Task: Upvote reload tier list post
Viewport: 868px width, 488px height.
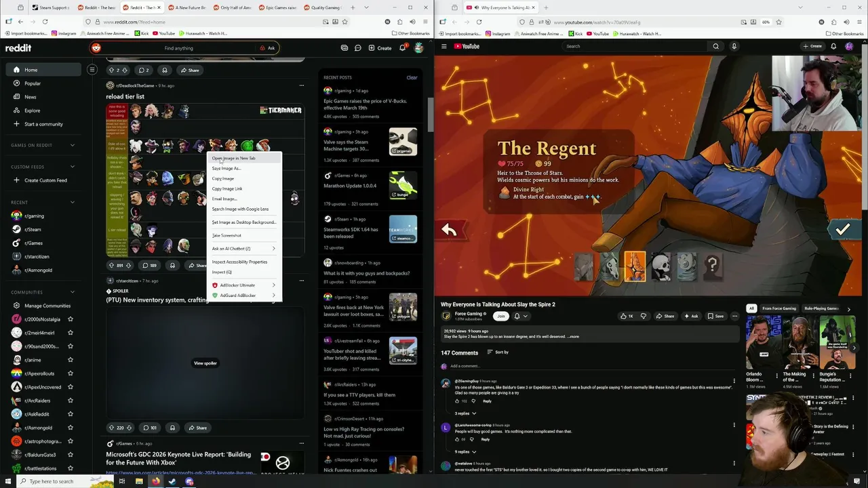Action: 112,265
